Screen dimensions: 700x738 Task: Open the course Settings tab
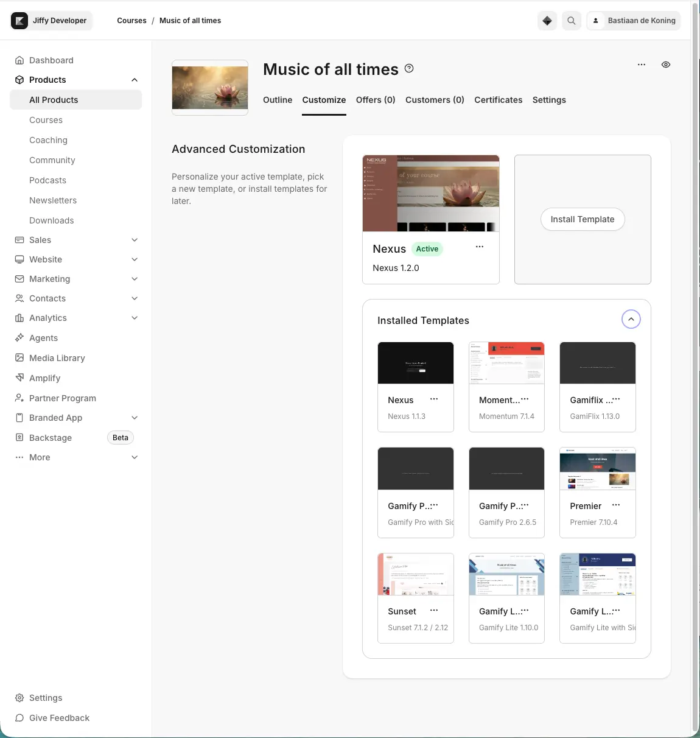coord(549,100)
